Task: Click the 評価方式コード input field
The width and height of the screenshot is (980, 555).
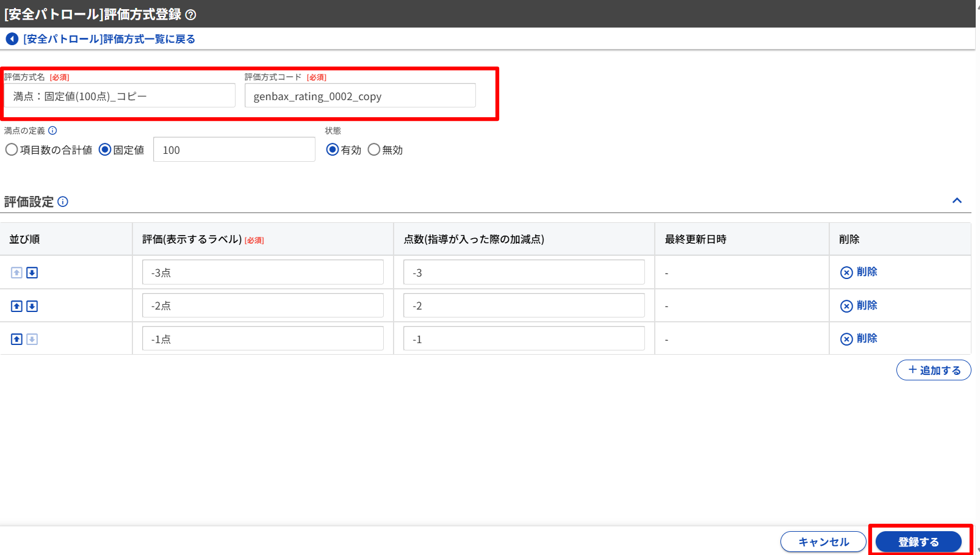Action: tap(360, 96)
